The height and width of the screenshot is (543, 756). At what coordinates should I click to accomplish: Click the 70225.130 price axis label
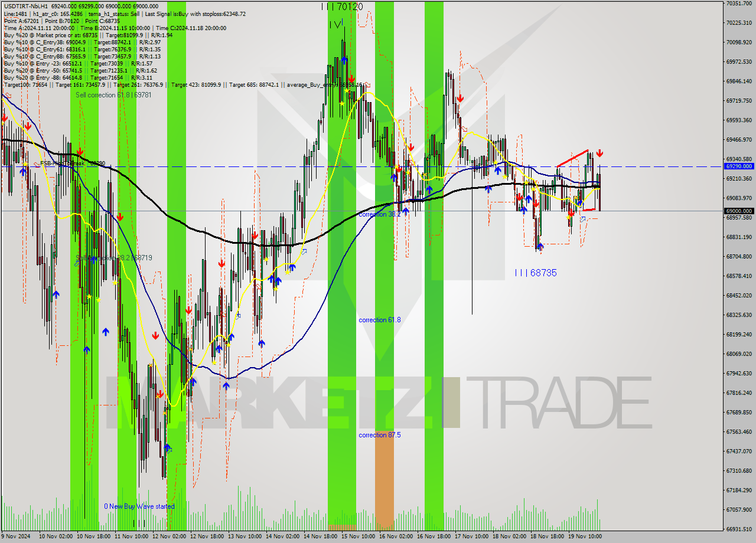point(739,23)
